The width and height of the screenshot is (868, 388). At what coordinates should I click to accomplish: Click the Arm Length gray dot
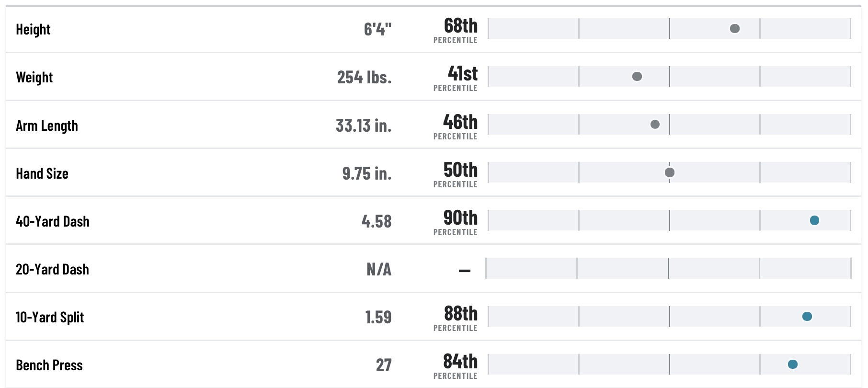(x=655, y=125)
